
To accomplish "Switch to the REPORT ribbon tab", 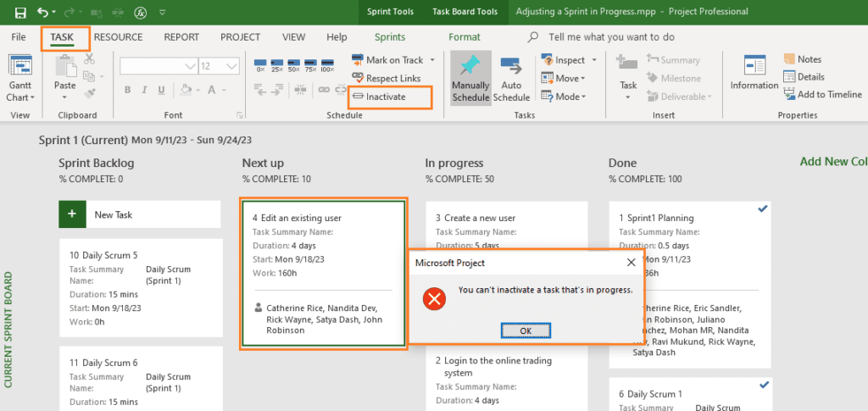I will pos(181,37).
